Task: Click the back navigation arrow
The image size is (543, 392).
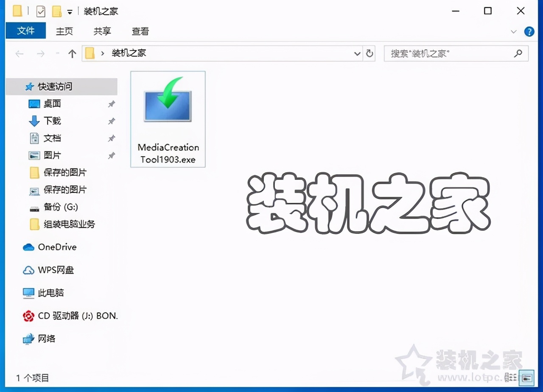Action: click(x=20, y=53)
